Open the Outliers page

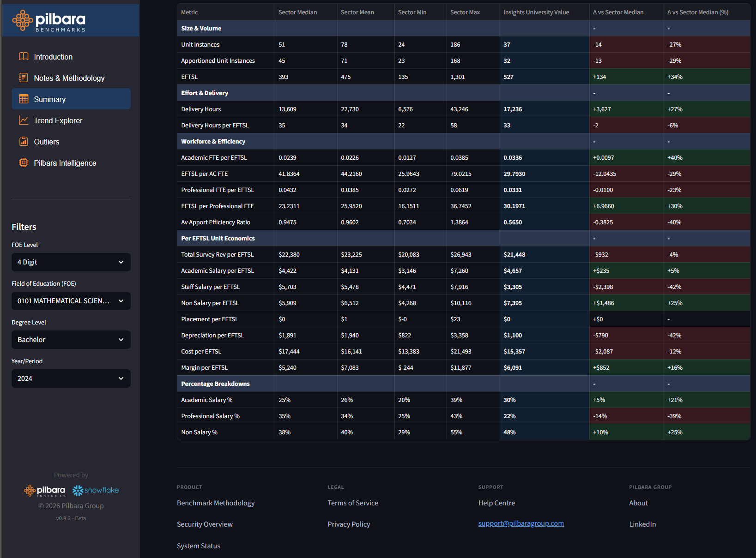click(47, 142)
